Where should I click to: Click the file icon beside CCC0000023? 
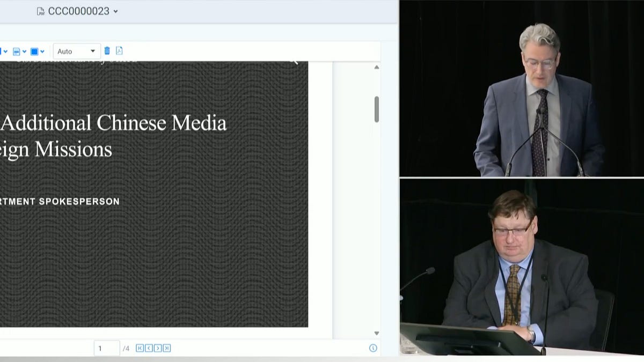point(41,11)
